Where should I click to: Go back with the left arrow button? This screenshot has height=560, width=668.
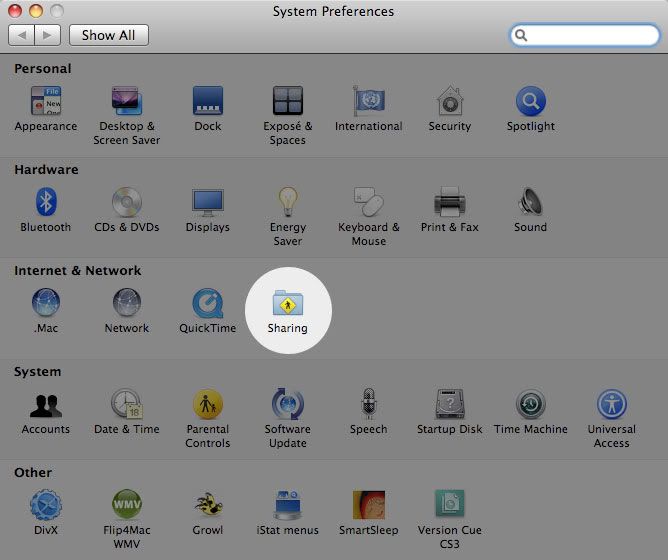point(21,35)
